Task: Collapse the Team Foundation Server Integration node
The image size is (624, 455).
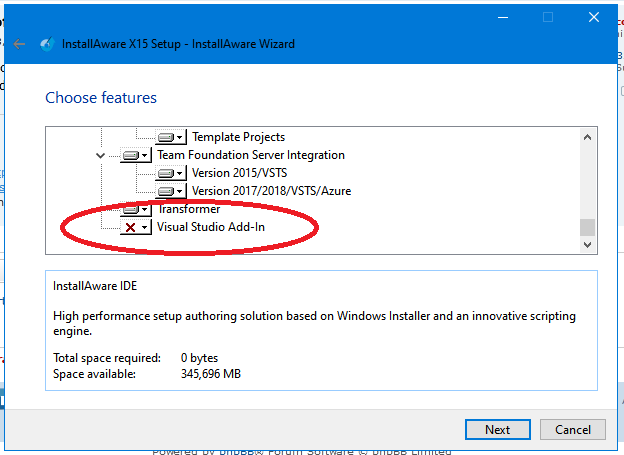Action: [x=101, y=155]
